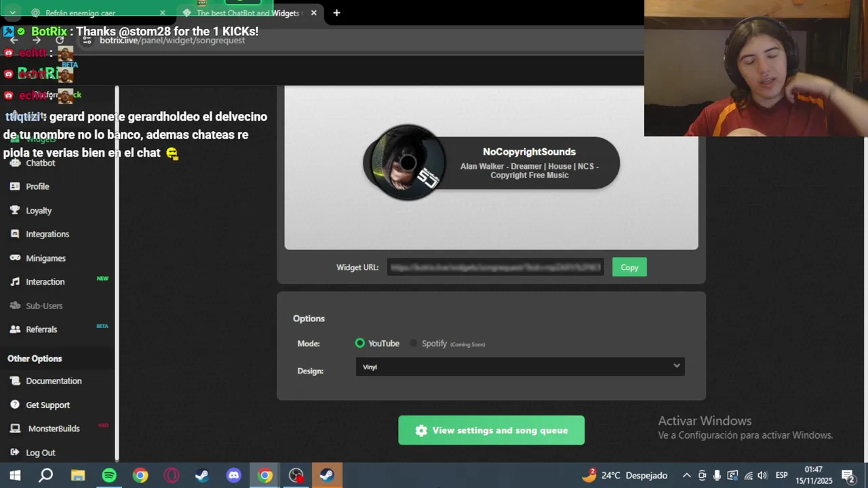Open Discord from the taskbar
Screen dimensions: 868x488
tap(234, 475)
